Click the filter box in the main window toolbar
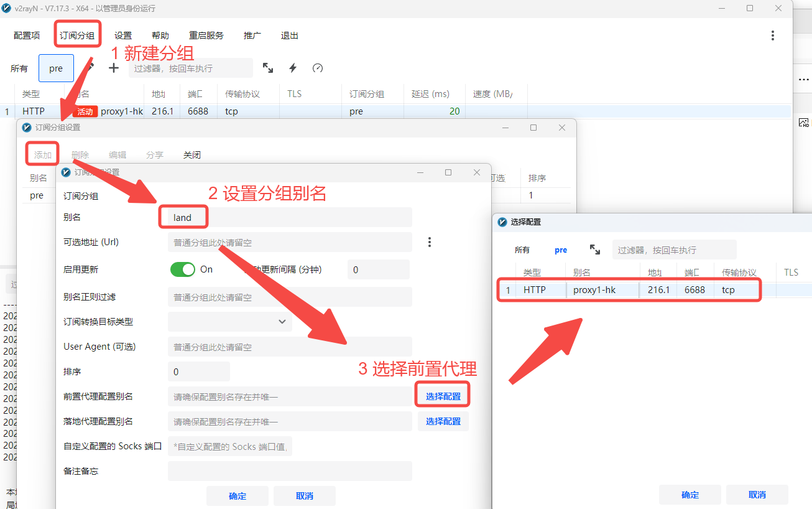This screenshot has width=812, height=509. click(x=191, y=68)
